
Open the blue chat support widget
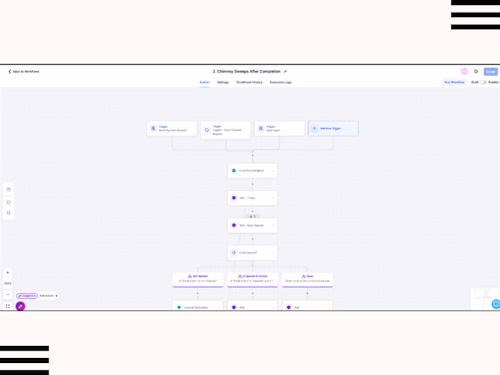(x=496, y=304)
